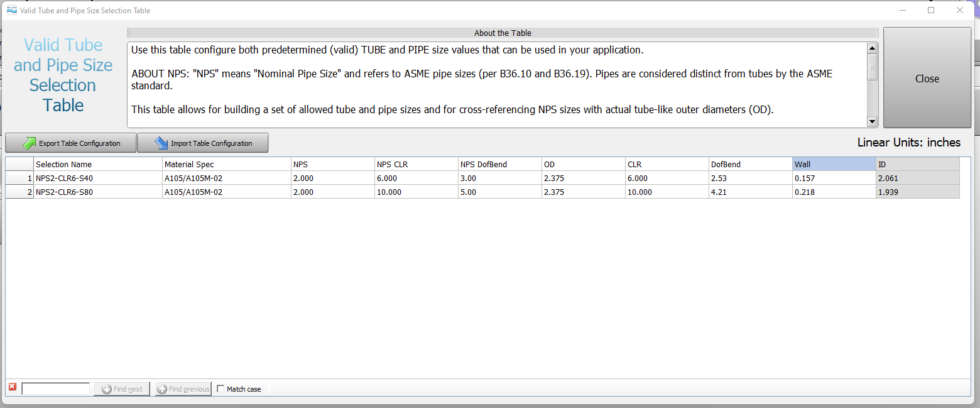Click the green Export Table Configuration arrow icon
Viewport: 980px width, 408px height.
29,143
